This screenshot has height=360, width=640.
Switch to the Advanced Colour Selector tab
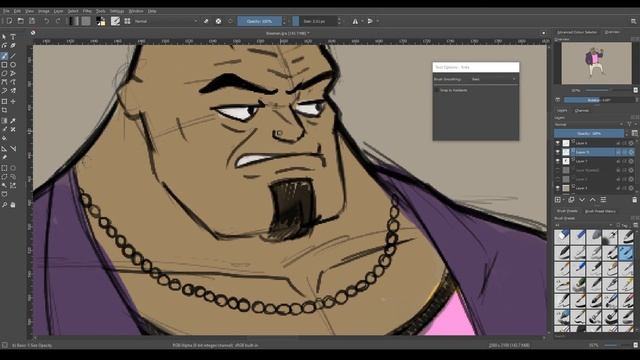(x=577, y=32)
